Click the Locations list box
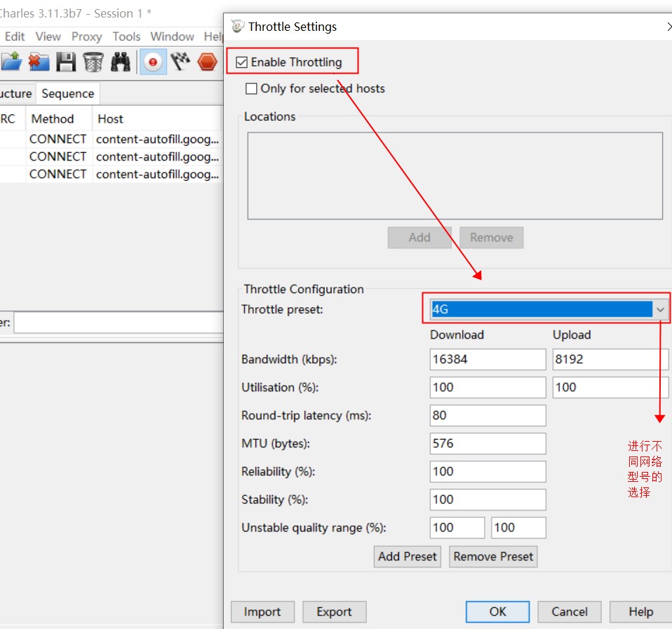Viewport: 672px width, 629px height. pyautogui.click(x=455, y=176)
